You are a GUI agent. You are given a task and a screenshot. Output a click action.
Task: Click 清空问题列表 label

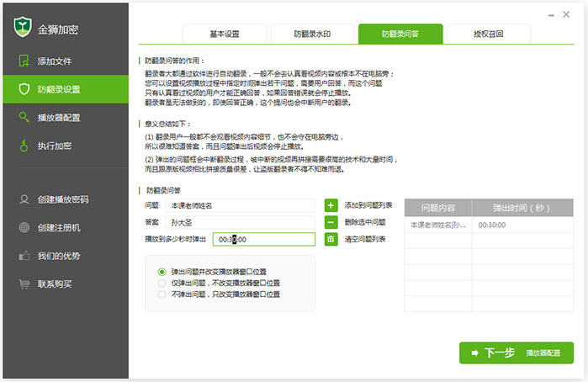coord(365,239)
